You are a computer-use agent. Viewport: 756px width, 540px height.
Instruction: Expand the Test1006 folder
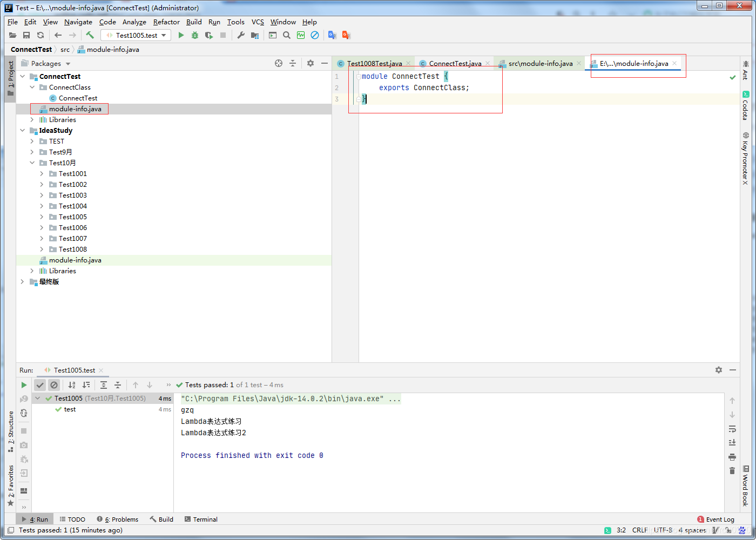[41, 227]
